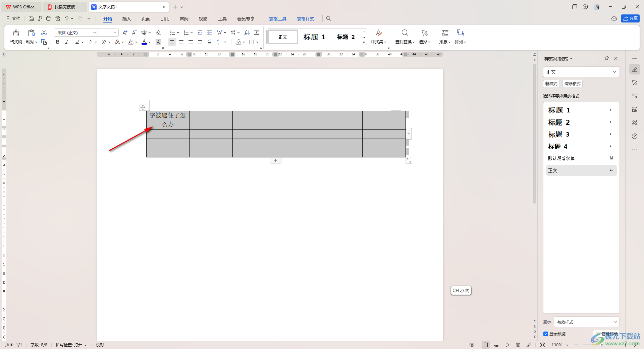Switch to web layout globe icon
The height and width of the screenshot is (349, 644).
518,345
